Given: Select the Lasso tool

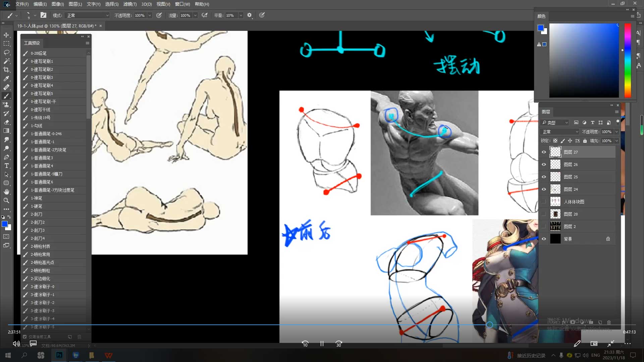Looking at the screenshot, I should click(x=6, y=53).
